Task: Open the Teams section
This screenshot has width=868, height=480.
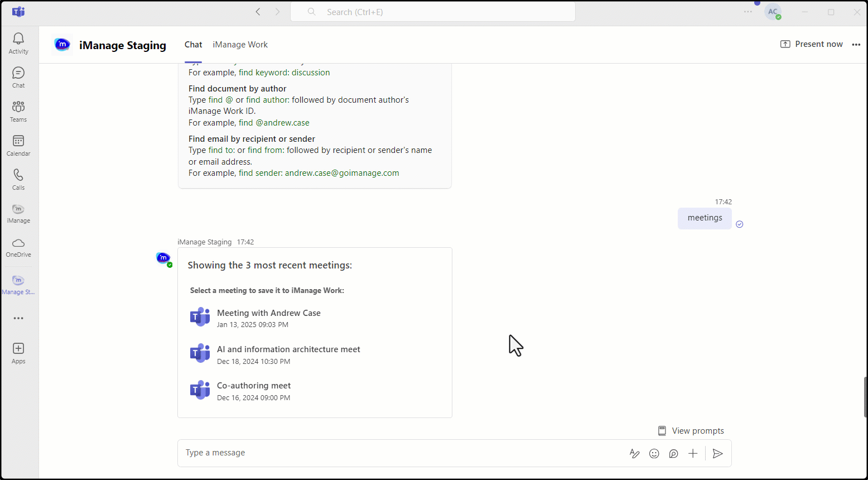Action: tap(18, 107)
